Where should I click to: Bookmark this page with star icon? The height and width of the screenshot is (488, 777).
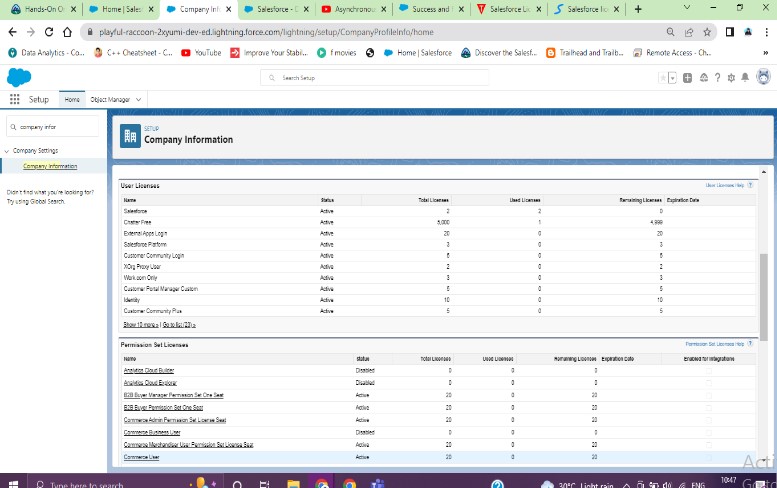point(707,32)
